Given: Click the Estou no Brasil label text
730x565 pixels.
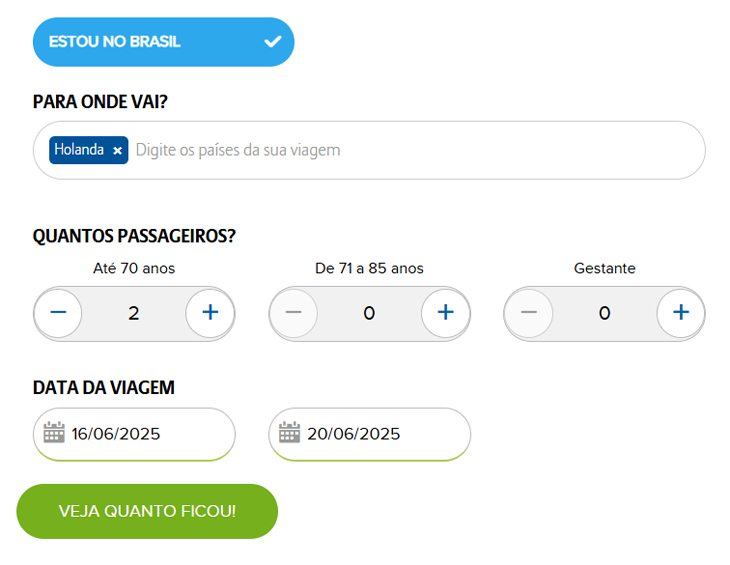Looking at the screenshot, I should coord(114,42).
